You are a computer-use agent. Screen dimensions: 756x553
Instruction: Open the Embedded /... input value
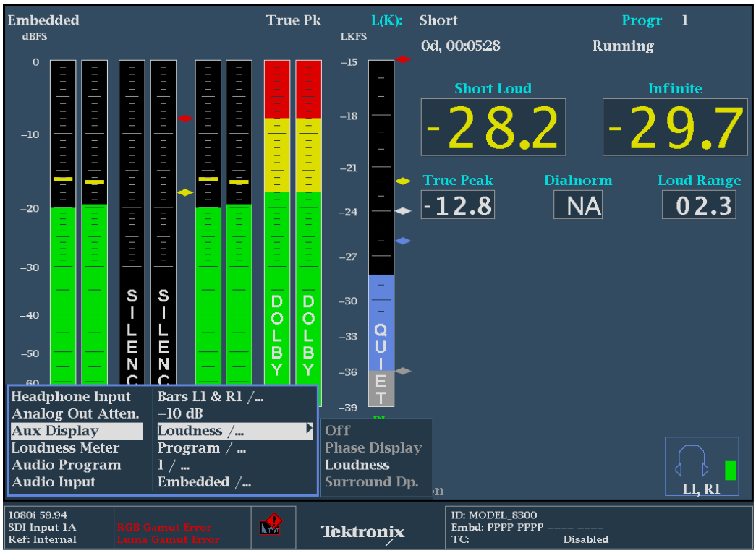(x=205, y=481)
